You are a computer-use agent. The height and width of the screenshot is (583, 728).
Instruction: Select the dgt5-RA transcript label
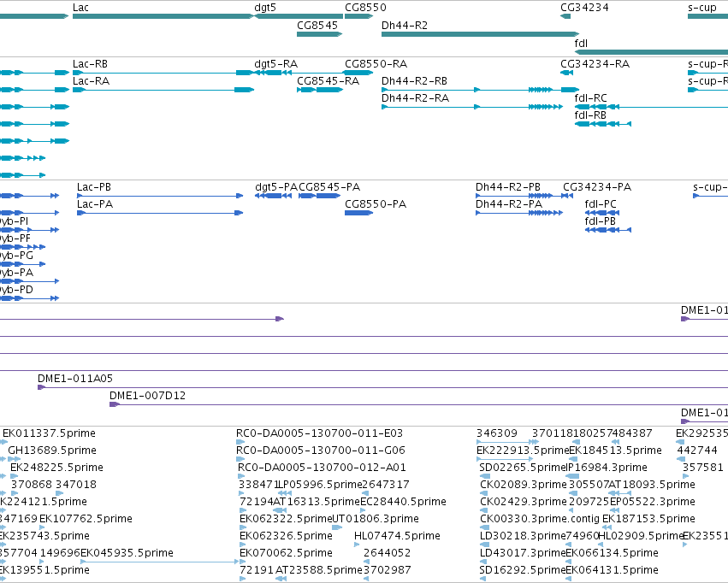(x=275, y=64)
